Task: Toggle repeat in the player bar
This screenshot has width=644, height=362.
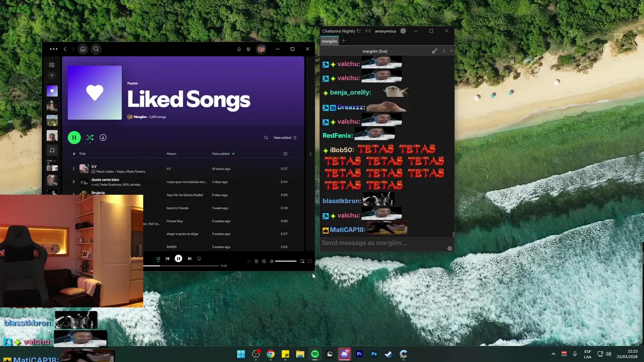Action: pos(199,259)
